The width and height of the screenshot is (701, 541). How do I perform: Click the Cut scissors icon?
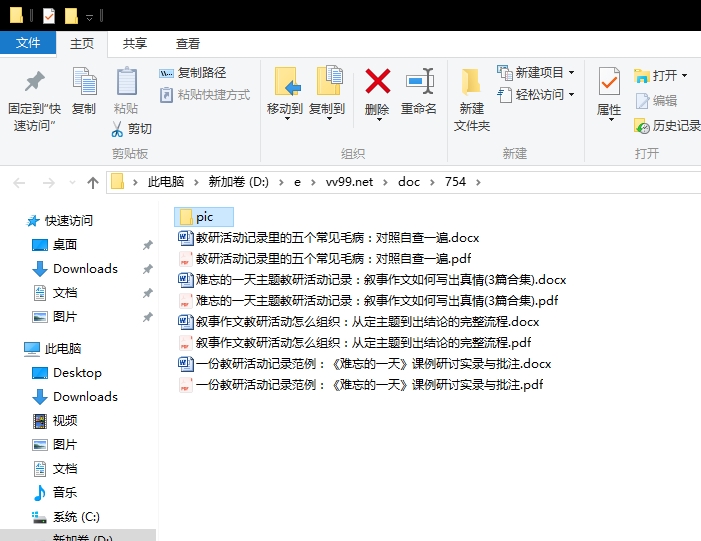(x=117, y=129)
